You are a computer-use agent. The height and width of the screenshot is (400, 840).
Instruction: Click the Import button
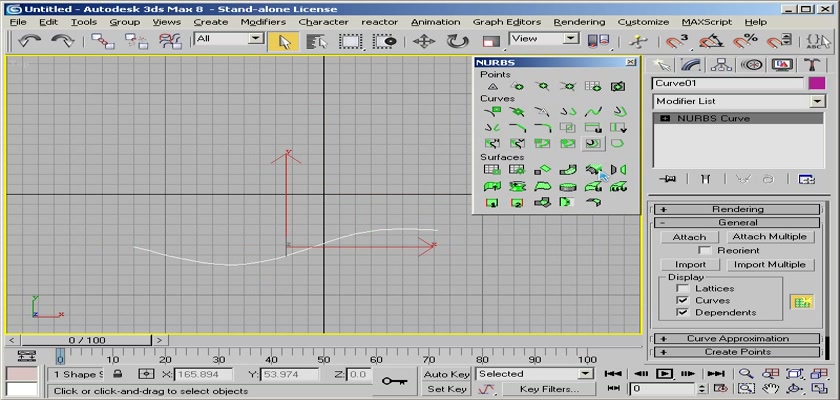[690, 265]
